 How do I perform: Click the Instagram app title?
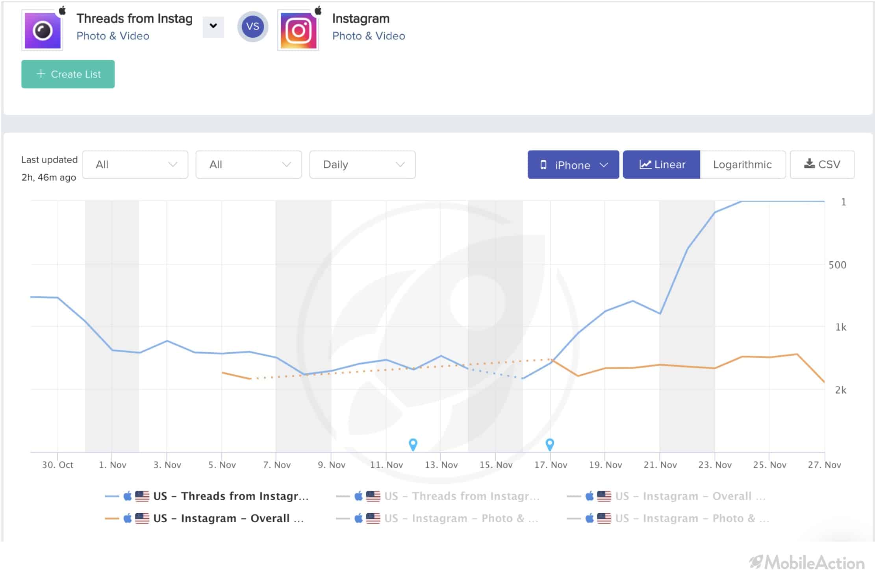tap(361, 18)
